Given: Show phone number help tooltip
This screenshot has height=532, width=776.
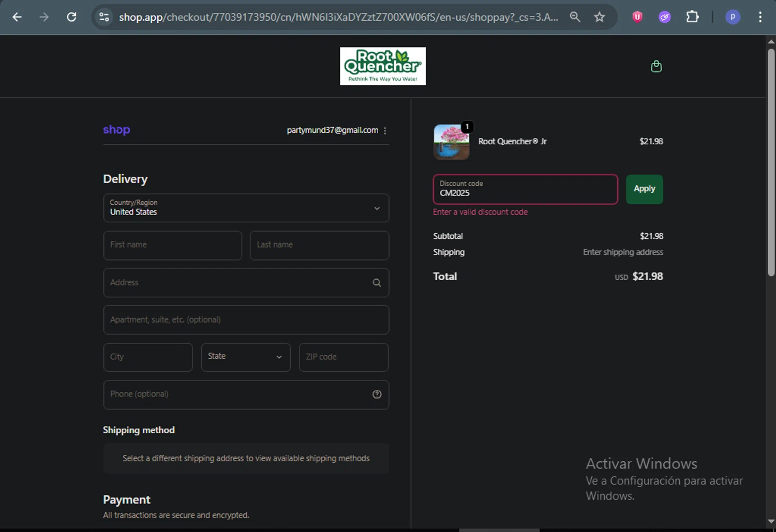Looking at the screenshot, I should point(377,394).
